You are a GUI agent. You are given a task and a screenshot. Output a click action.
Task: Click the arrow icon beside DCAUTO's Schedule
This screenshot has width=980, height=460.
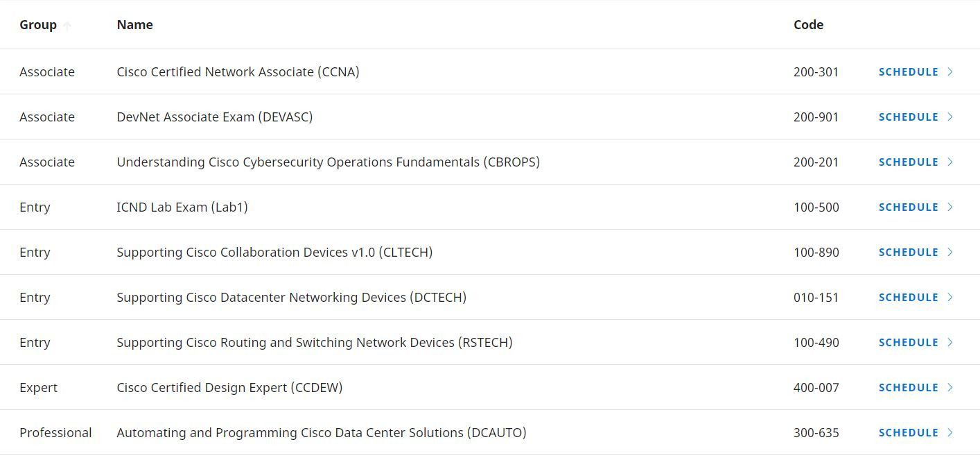tap(950, 432)
